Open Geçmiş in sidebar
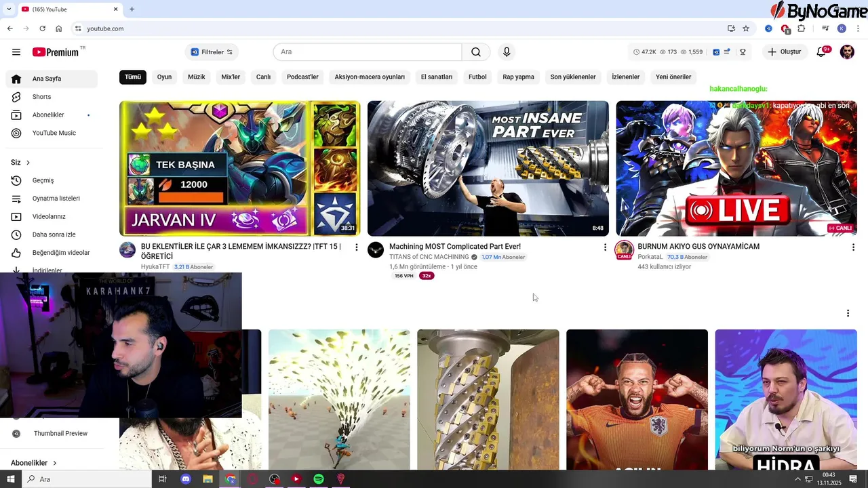 (x=52, y=180)
